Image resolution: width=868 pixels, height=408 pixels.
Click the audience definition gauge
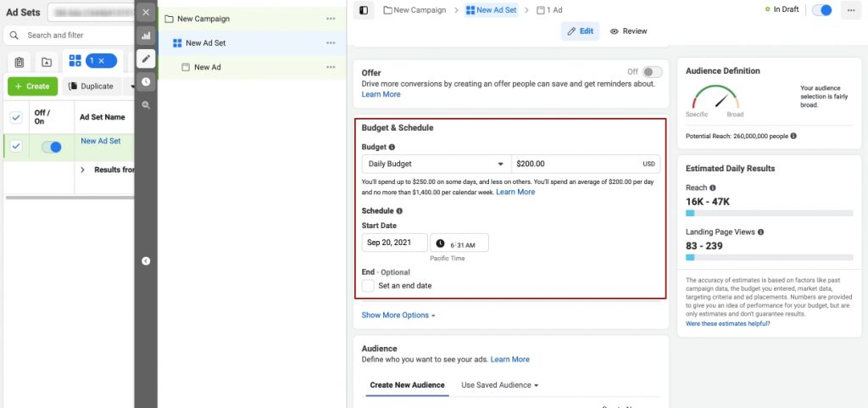point(715,97)
